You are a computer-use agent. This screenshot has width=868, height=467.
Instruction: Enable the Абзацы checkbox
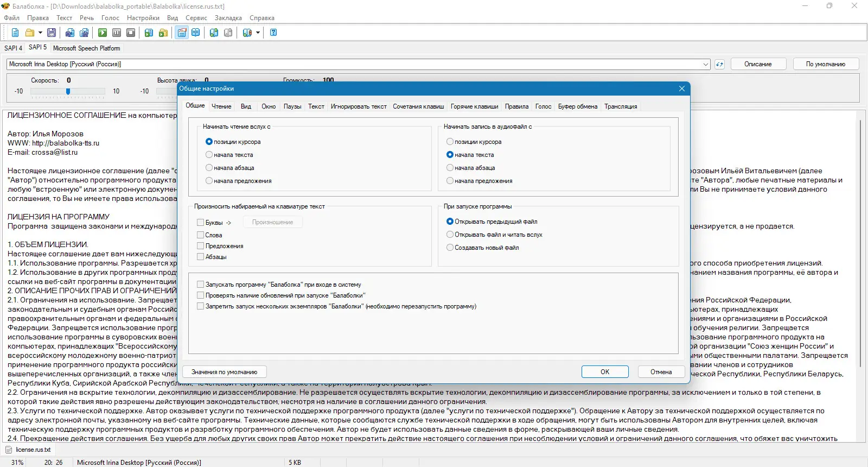200,257
